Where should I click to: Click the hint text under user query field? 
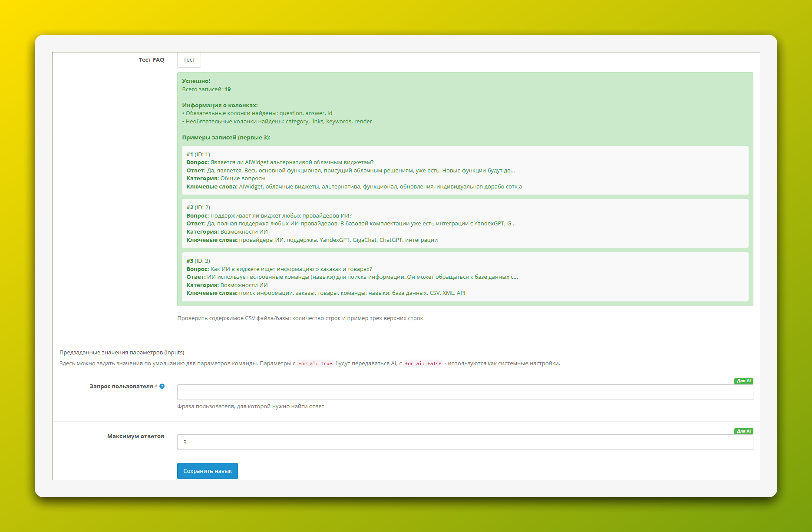tap(251, 406)
